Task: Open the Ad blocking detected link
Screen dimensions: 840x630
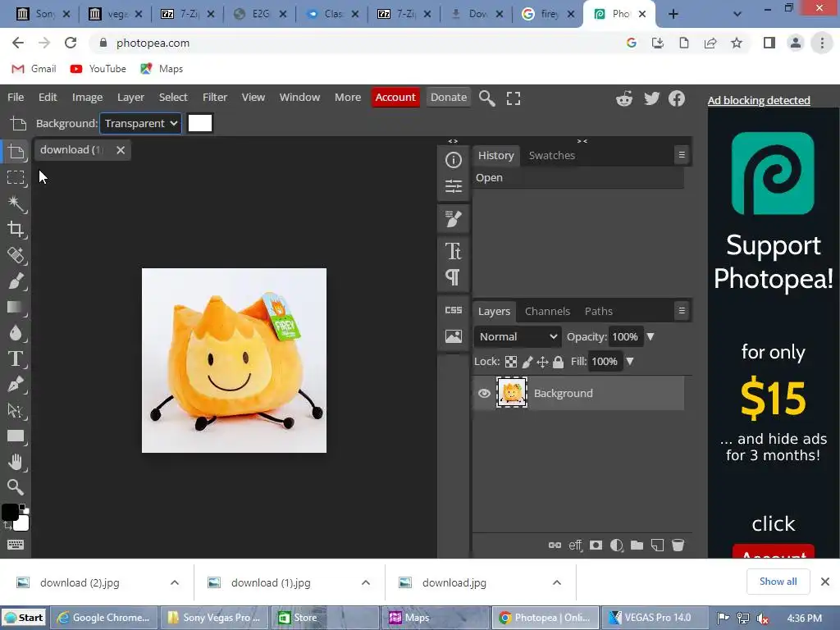Action: click(x=759, y=100)
